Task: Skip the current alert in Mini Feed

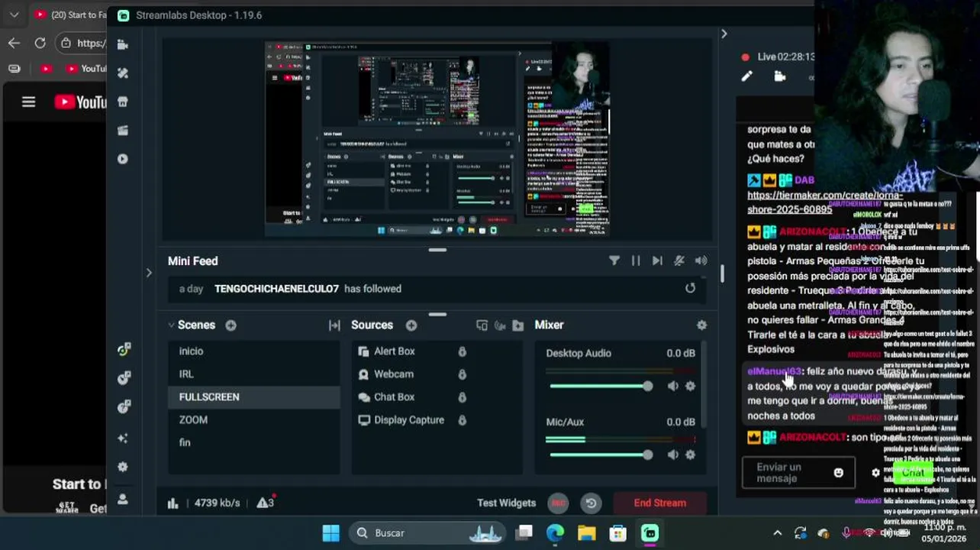Action: [x=657, y=260]
